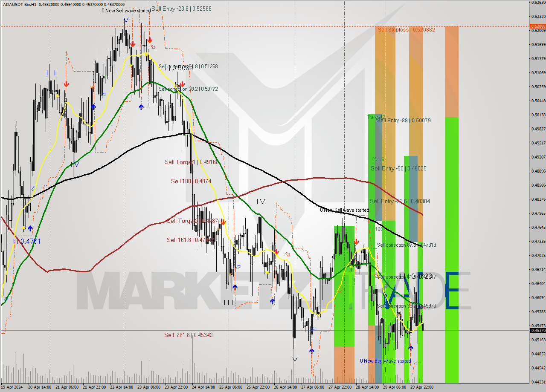Image resolution: width=546 pixels, height=392 pixels.
Task: Click 'Sell 100 | 0.4874' label
Action: (191, 181)
